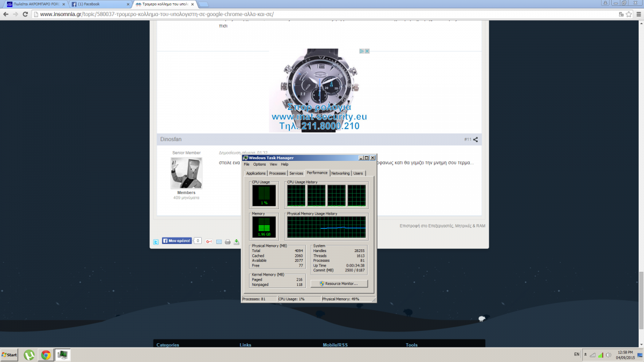
Task: Click the download topic icon
Action: click(x=237, y=241)
